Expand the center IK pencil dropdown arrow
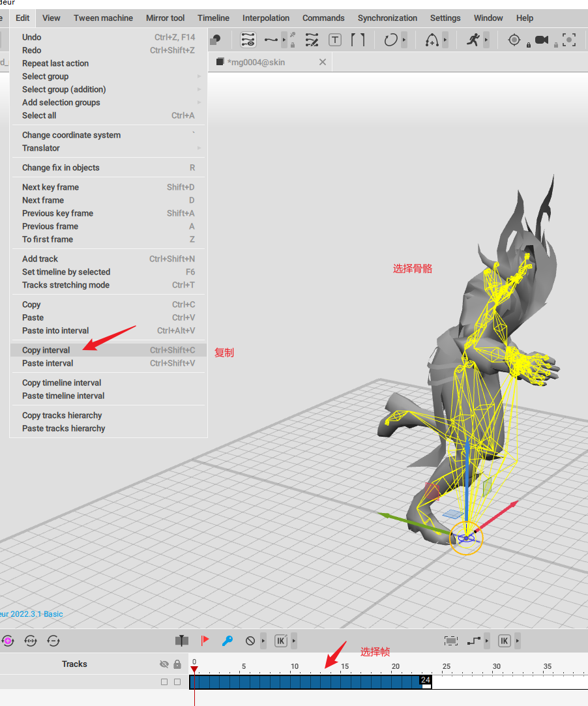 coord(293,640)
